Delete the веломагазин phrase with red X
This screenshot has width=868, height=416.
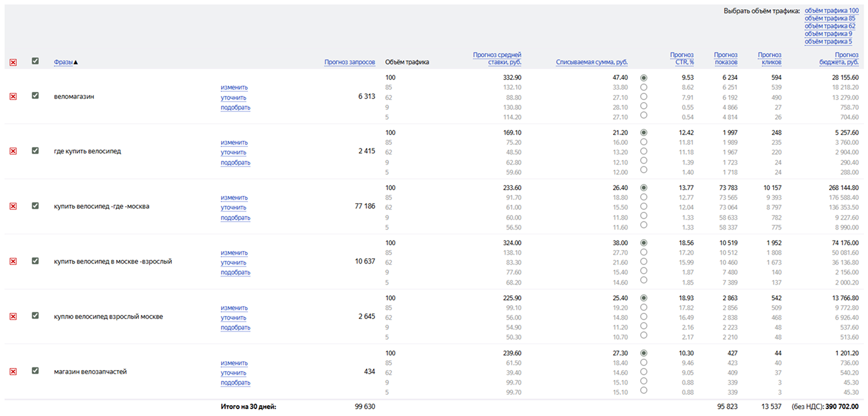point(13,97)
